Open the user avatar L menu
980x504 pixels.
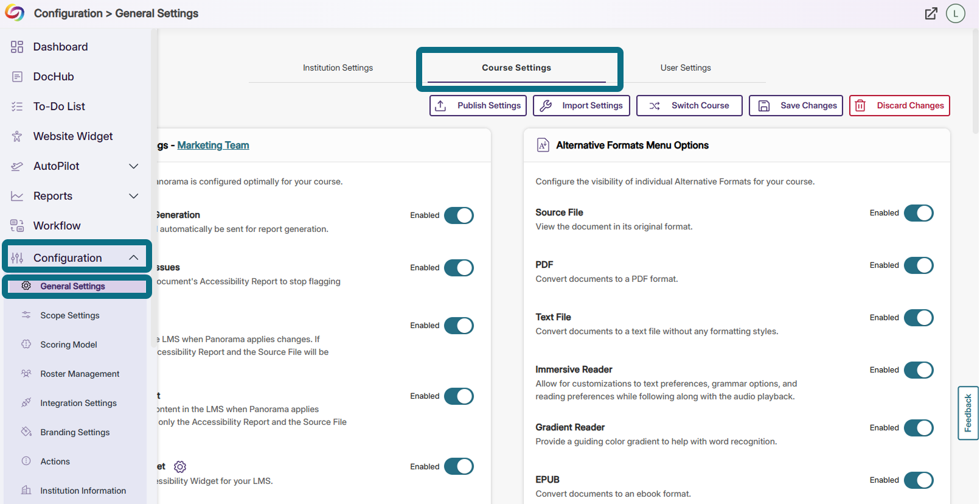[x=955, y=13]
